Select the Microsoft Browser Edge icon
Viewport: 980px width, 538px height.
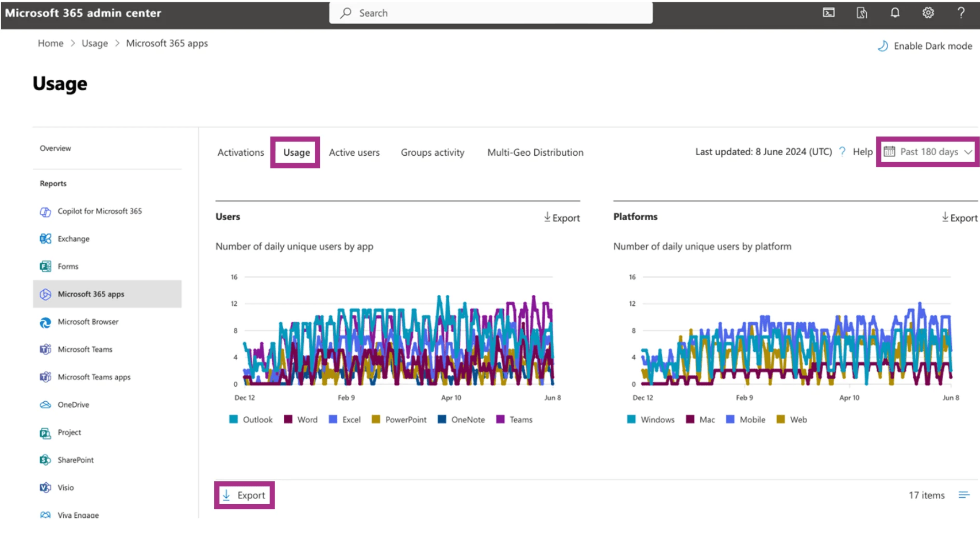[45, 322]
